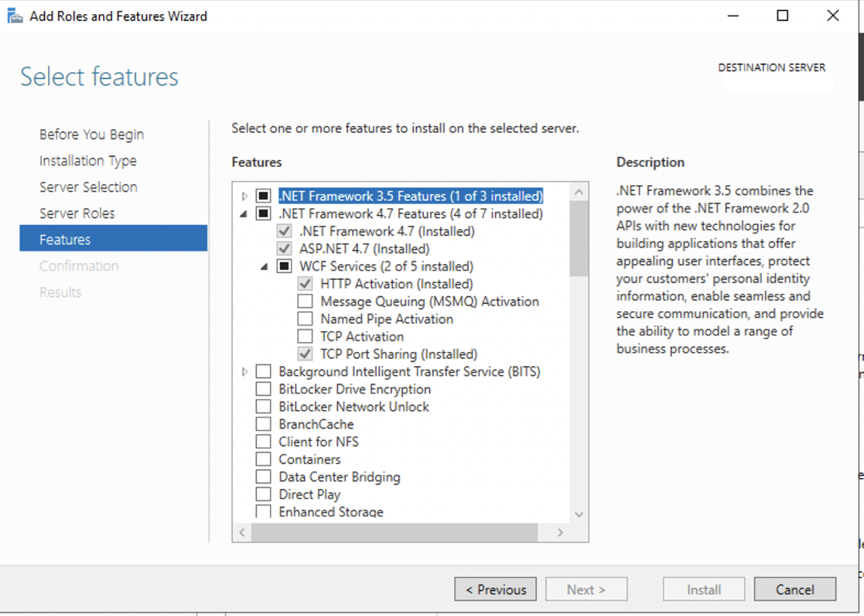Image resolution: width=864 pixels, height=616 pixels.
Task: Switch to Server Selection step
Action: 88,187
